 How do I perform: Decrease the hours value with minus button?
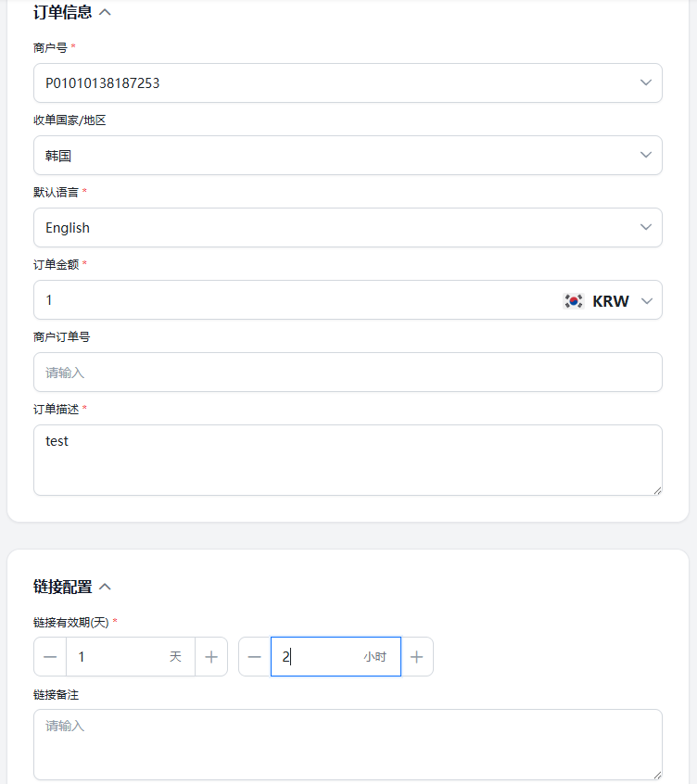click(x=255, y=657)
